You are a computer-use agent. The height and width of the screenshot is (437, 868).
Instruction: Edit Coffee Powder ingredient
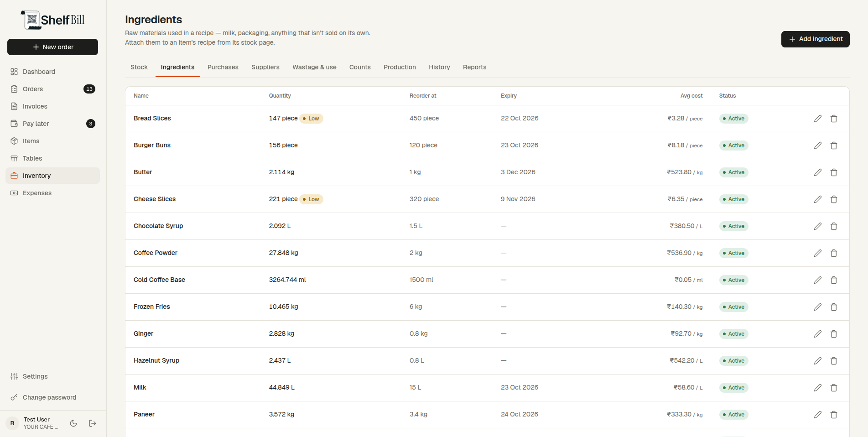click(x=818, y=253)
